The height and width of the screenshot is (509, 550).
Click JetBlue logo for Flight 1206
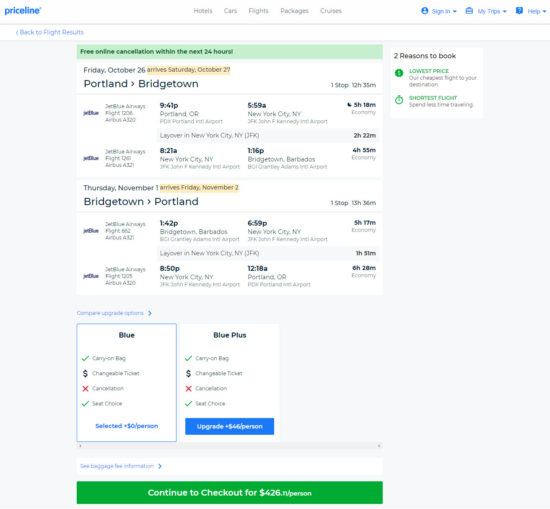(x=91, y=113)
